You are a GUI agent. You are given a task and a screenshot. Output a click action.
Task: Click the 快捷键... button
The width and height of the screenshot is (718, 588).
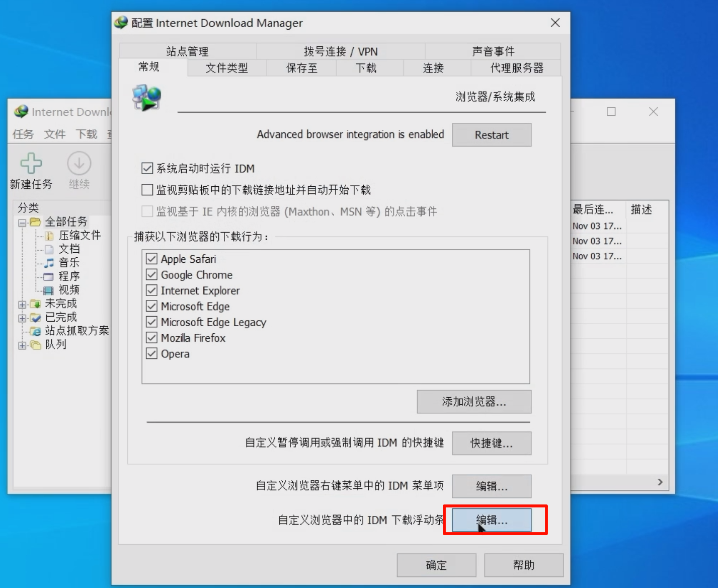(492, 443)
